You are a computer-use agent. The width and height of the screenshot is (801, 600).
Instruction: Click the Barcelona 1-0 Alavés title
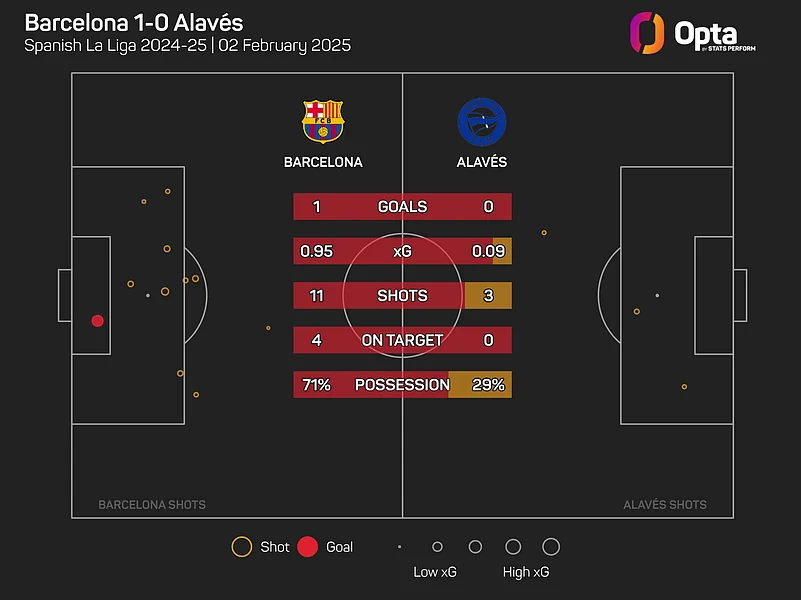tap(133, 22)
